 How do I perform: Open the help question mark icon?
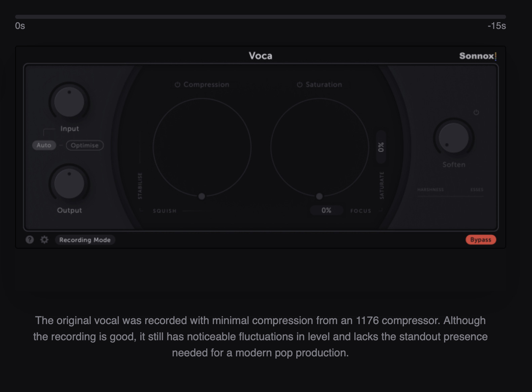[x=30, y=240]
